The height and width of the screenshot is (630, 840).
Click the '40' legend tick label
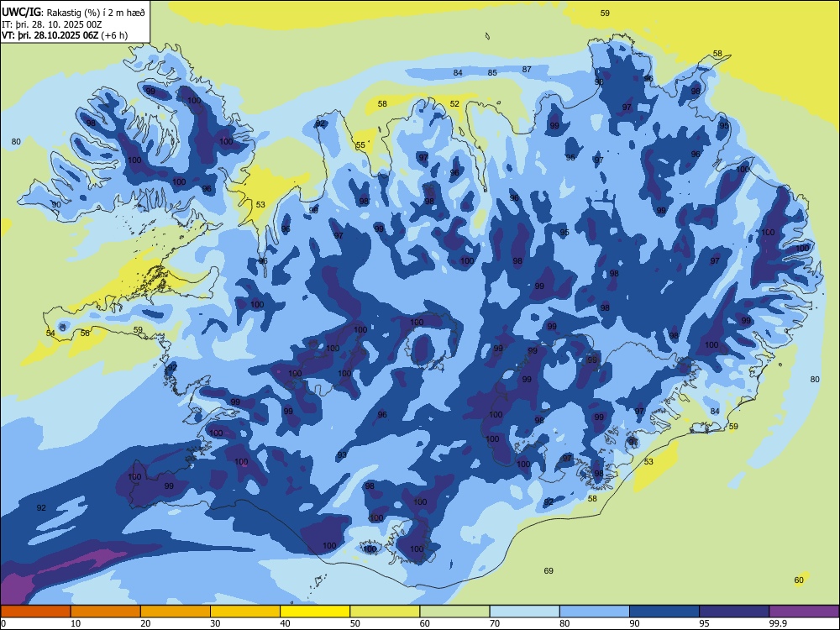click(285, 623)
